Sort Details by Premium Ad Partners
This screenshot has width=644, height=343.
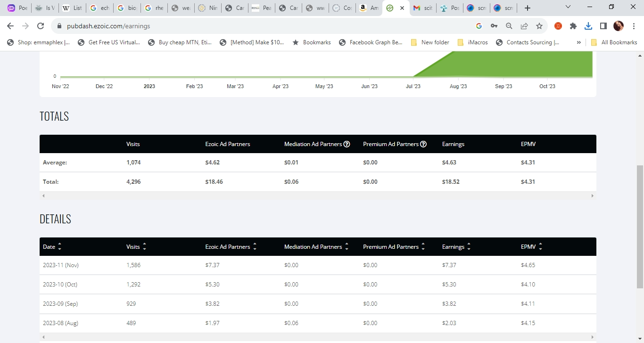[423, 247]
